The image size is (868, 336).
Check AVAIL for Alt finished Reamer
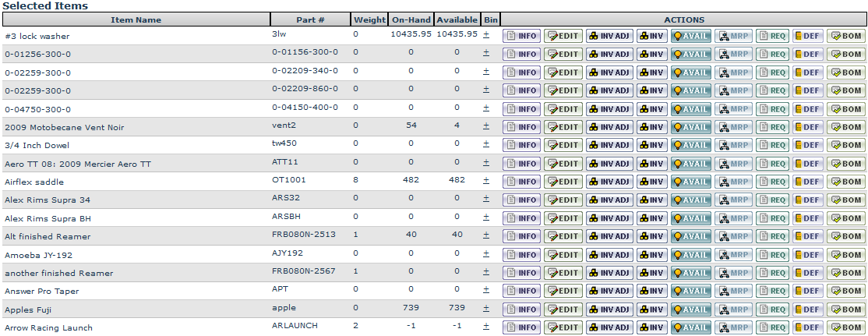point(691,236)
